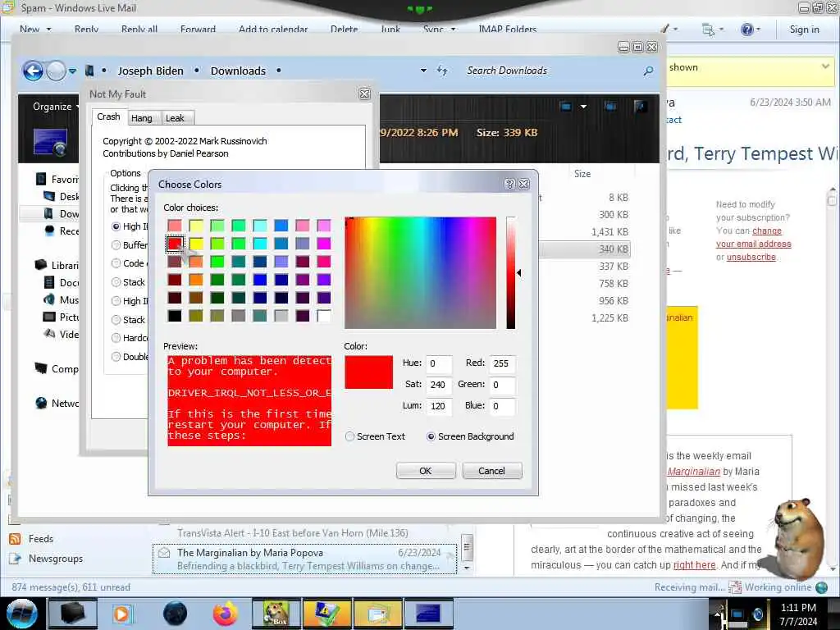Click the Newsgroups icon in mail sidebar
This screenshot has width=840, height=630.
click(15, 559)
